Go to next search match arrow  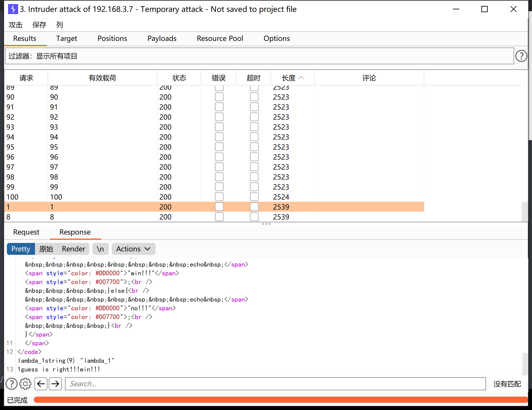click(x=55, y=384)
